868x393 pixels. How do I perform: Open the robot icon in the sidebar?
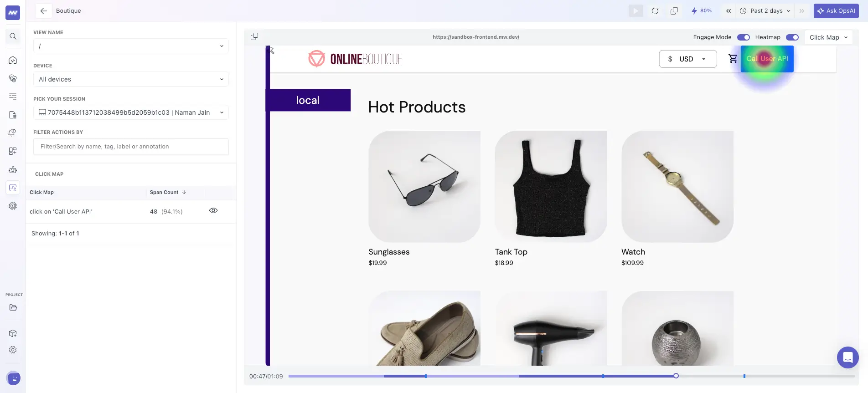(x=13, y=169)
